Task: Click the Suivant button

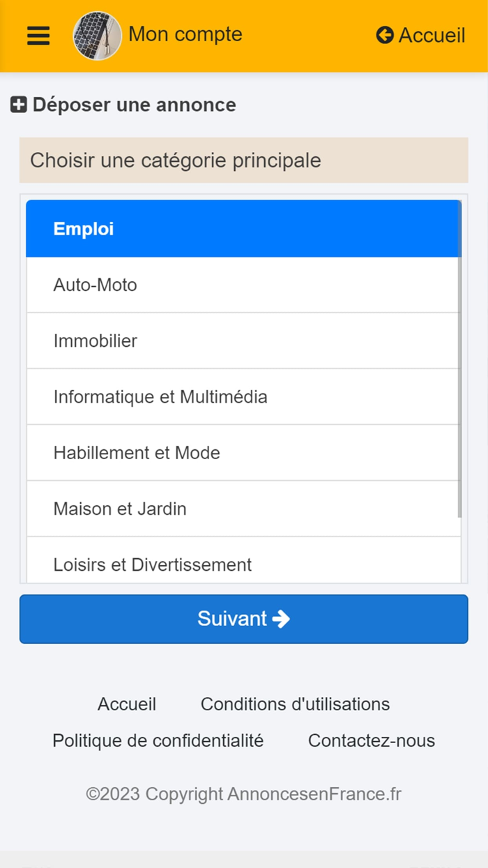Action: coord(243,618)
